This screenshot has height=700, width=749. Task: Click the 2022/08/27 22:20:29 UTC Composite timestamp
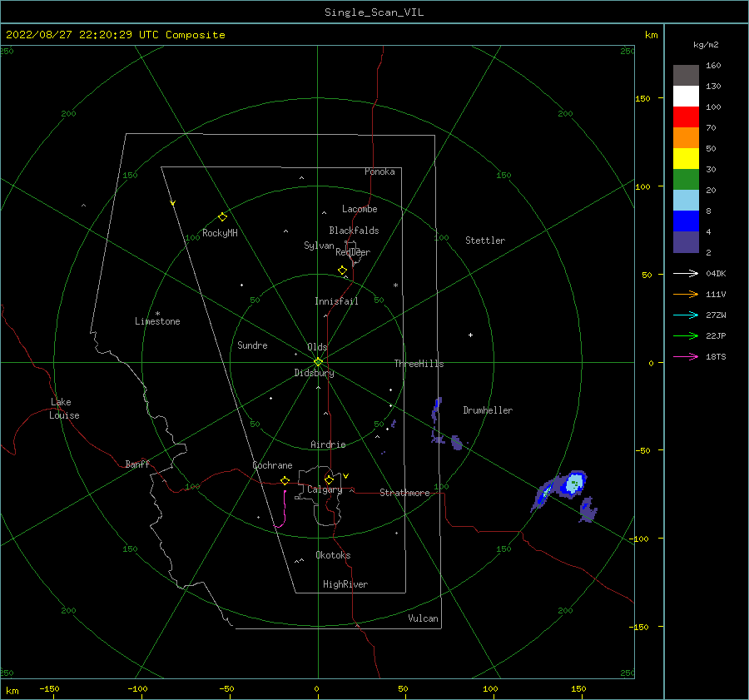[116, 35]
